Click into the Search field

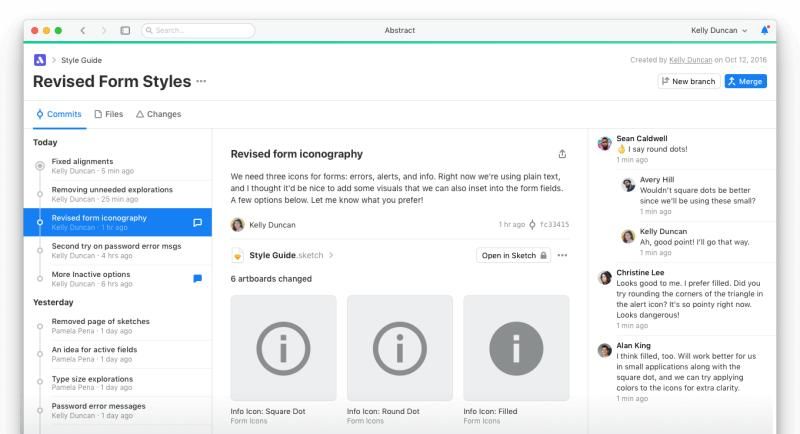(x=198, y=31)
